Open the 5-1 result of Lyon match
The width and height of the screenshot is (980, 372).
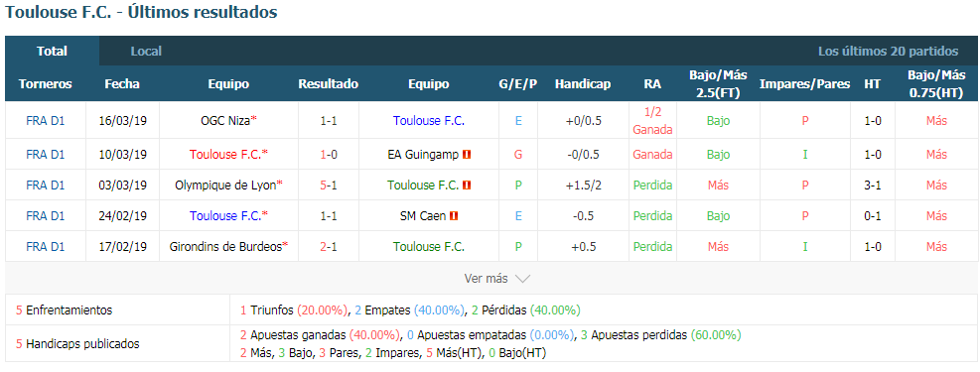click(329, 185)
